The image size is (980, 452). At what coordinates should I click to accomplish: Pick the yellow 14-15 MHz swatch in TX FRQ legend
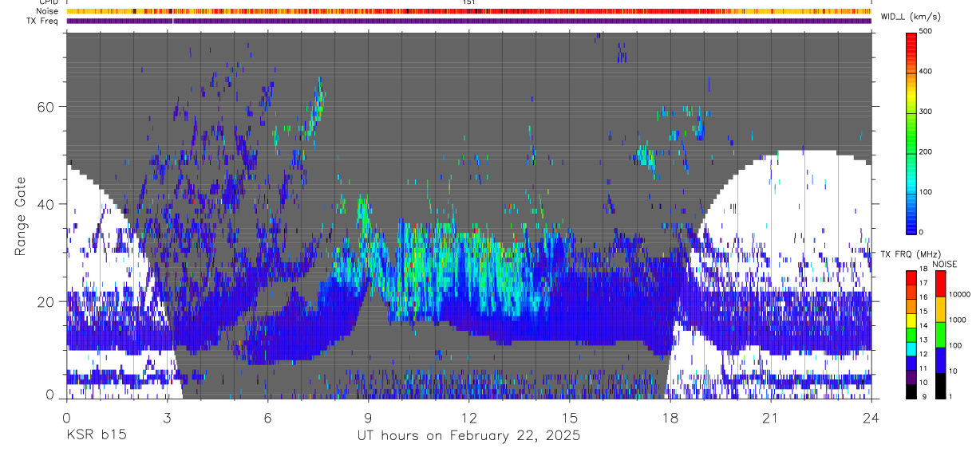point(911,320)
